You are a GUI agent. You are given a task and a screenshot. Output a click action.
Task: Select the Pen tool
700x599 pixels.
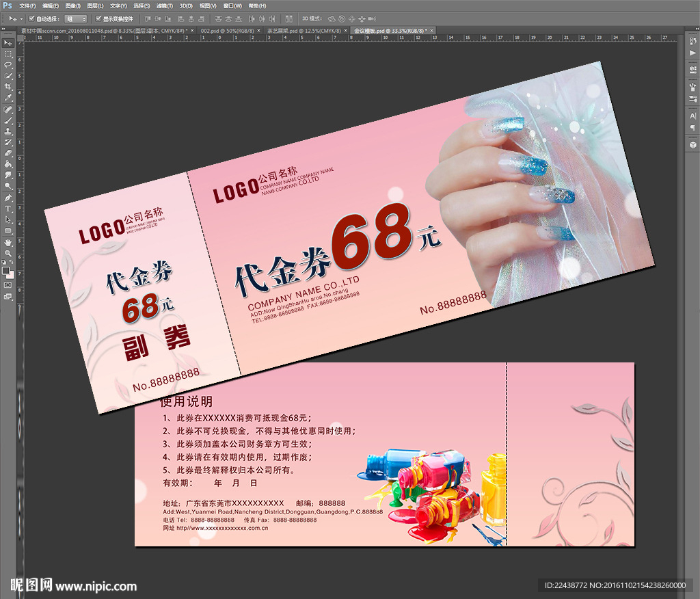click(8, 198)
